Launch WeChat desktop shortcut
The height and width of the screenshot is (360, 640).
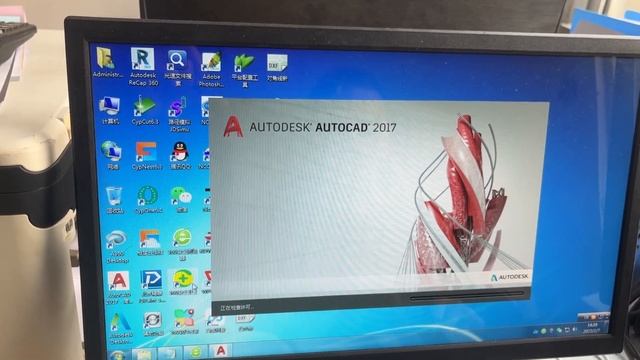pos(181,200)
